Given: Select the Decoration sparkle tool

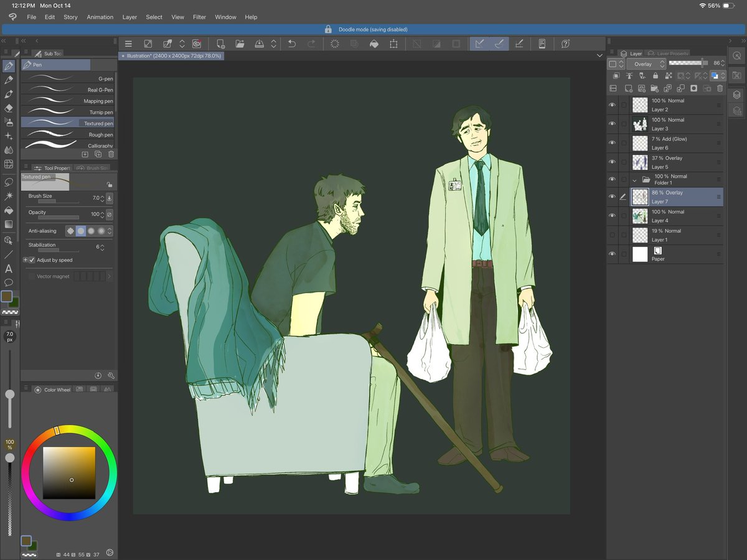Looking at the screenshot, I should click(9, 136).
